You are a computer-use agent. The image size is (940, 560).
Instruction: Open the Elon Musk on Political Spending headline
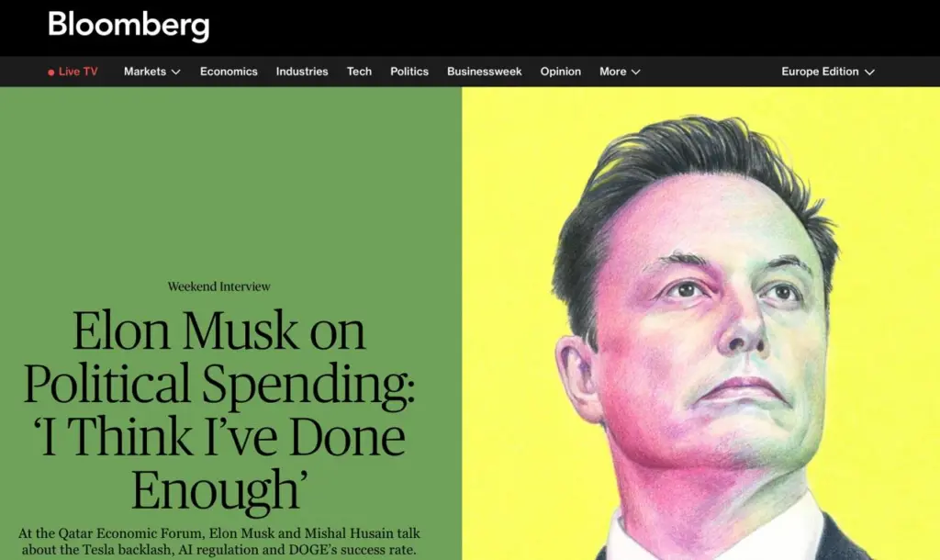[218, 410]
